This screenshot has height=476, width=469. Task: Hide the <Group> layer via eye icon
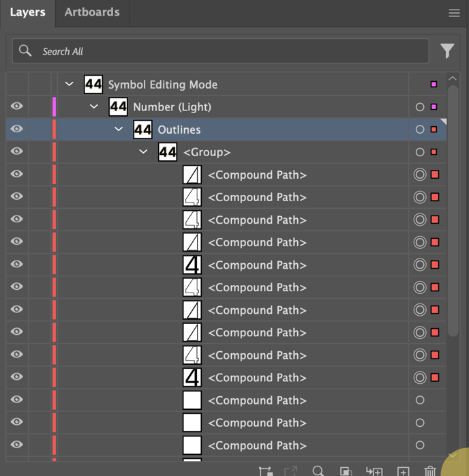(x=17, y=151)
